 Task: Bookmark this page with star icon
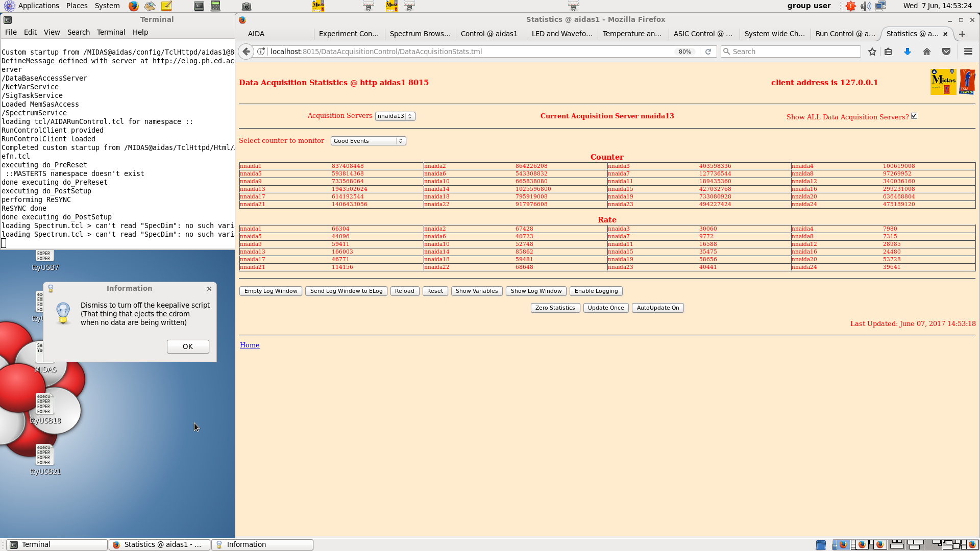872,52
